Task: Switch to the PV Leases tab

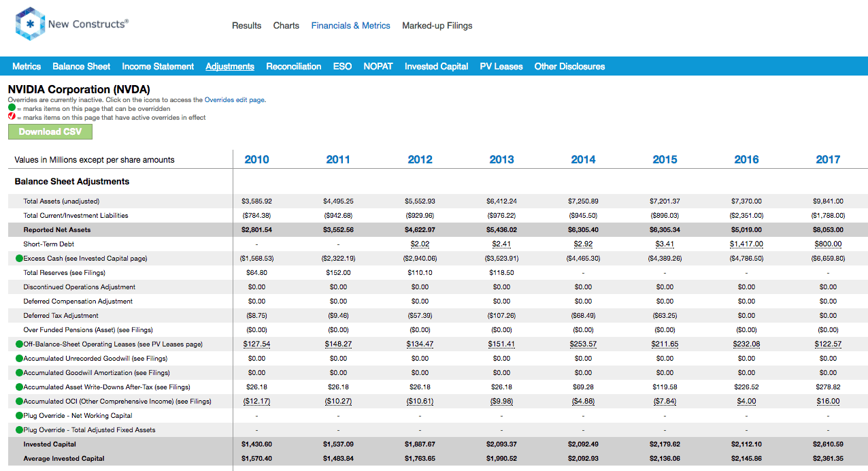Action: point(501,67)
